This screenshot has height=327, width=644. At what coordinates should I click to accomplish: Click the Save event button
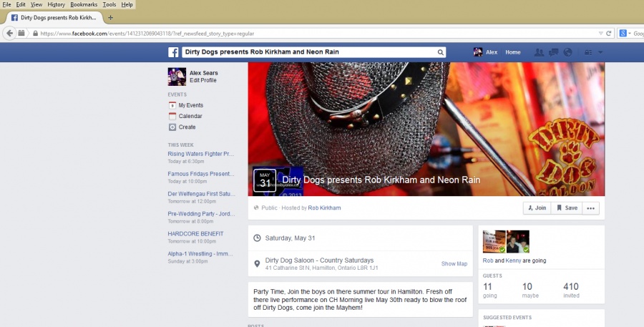tap(567, 208)
